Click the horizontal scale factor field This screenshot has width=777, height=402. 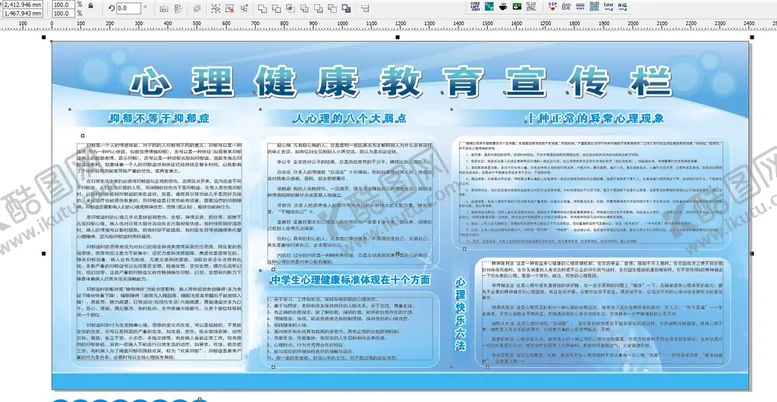(x=61, y=4)
